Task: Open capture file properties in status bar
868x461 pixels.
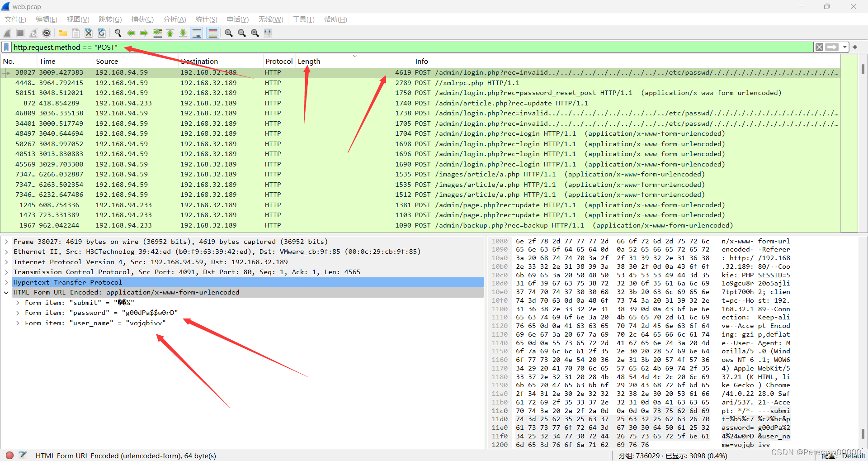Action: click(x=23, y=455)
